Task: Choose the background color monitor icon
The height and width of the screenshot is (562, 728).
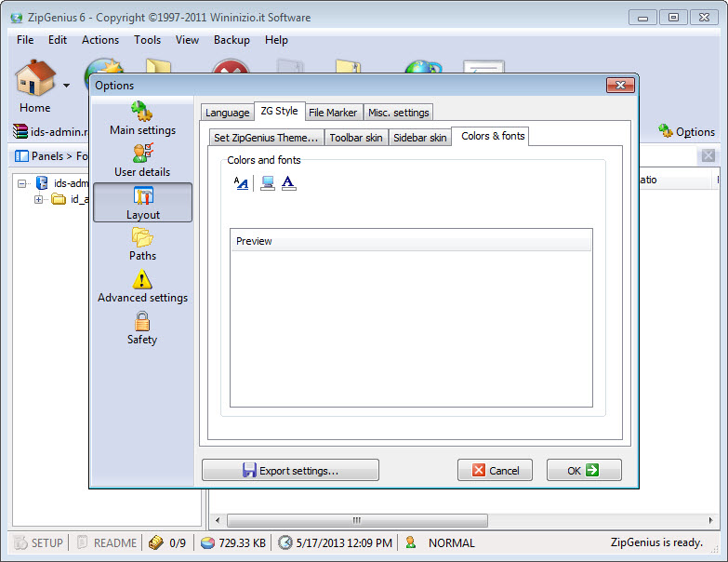Action: 268,183
